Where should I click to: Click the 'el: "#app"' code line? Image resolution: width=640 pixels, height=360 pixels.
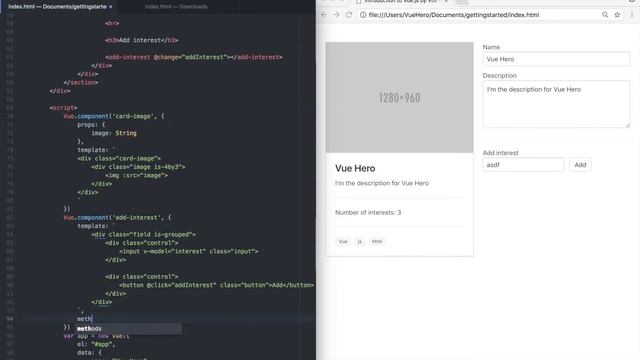96,344
